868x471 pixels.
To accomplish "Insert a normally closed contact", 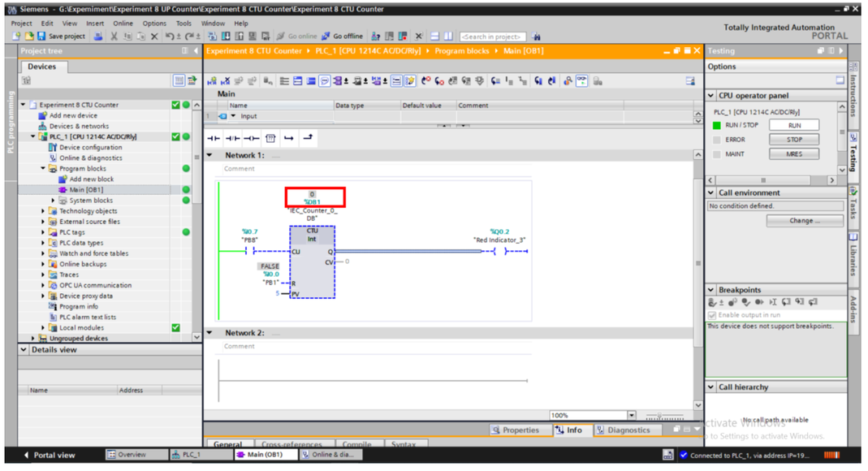I will [232, 138].
